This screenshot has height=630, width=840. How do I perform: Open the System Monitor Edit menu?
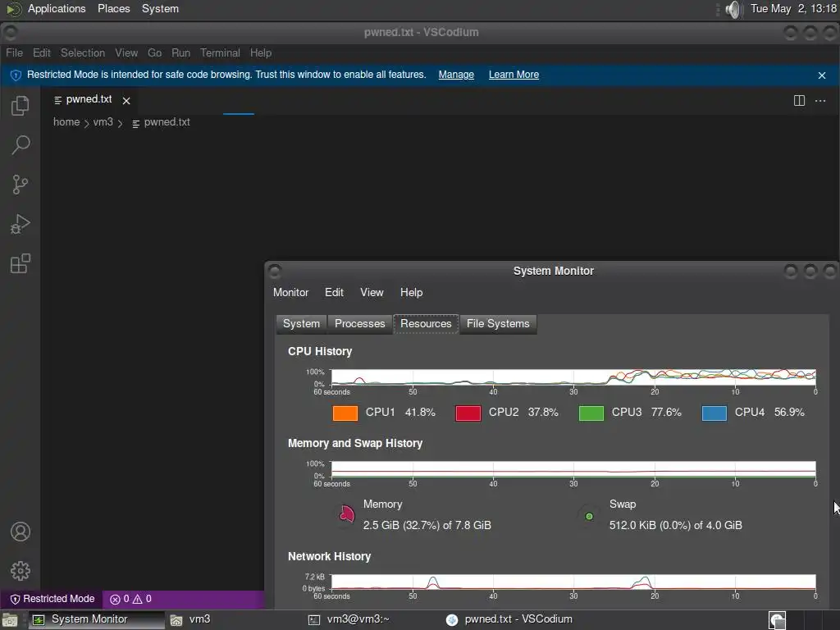tap(334, 293)
